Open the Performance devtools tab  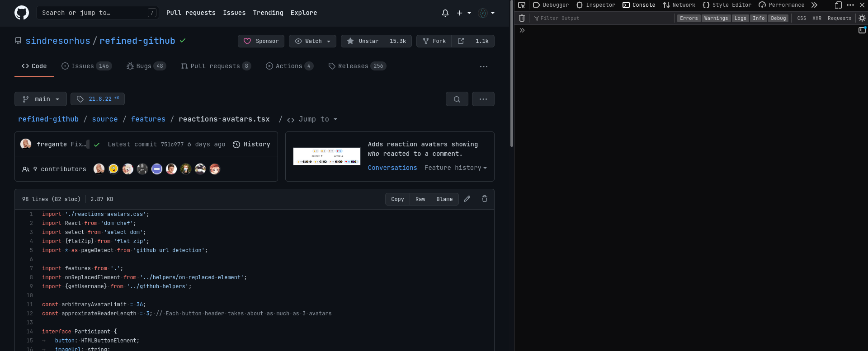pyautogui.click(x=782, y=5)
